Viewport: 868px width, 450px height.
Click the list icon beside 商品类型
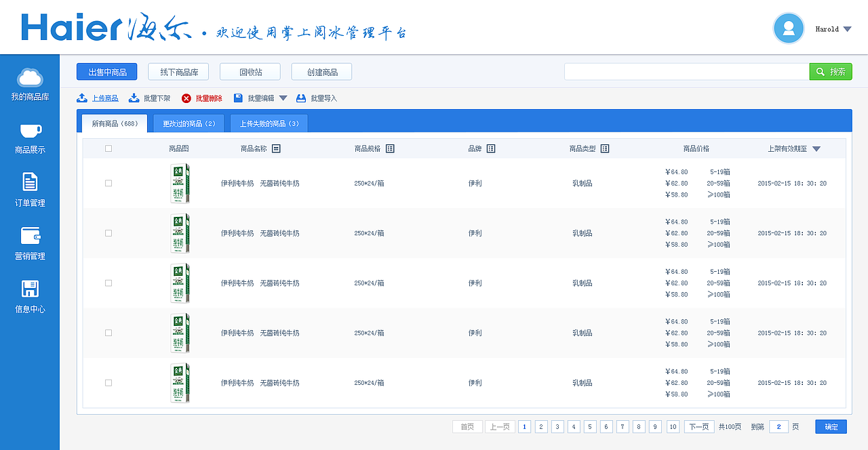point(605,148)
